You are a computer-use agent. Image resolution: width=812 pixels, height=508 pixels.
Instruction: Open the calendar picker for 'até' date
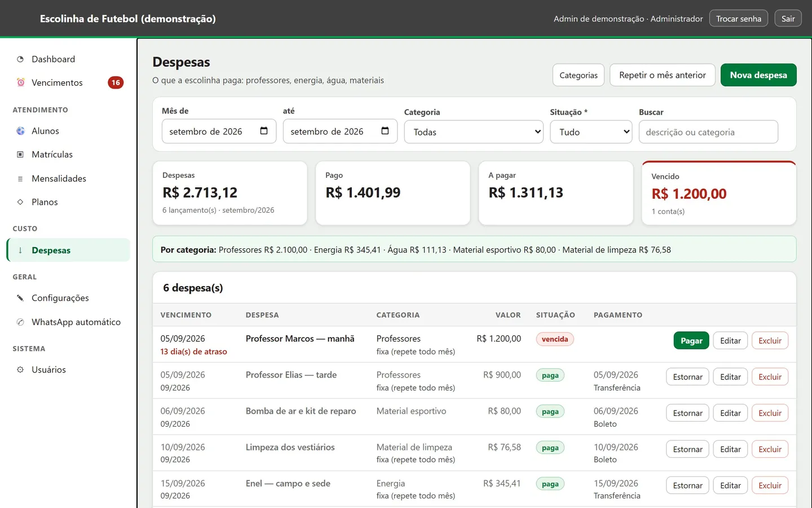click(385, 131)
